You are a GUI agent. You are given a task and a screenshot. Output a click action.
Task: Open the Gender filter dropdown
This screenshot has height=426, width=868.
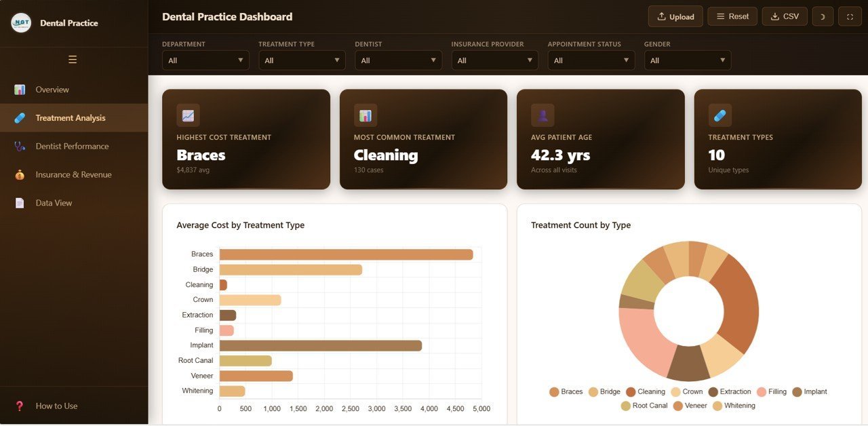point(687,60)
